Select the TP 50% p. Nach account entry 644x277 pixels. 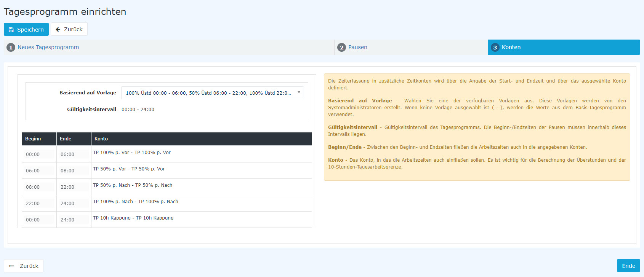click(133, 185)
